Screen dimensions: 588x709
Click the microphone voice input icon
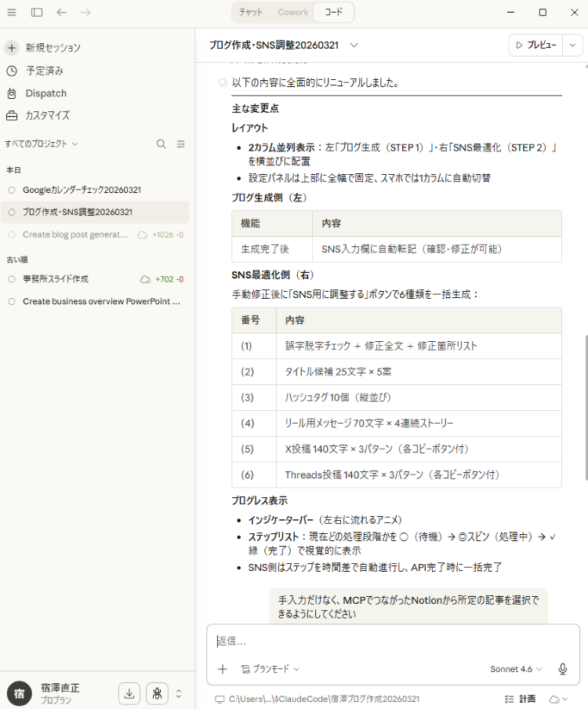pos(562,669)
